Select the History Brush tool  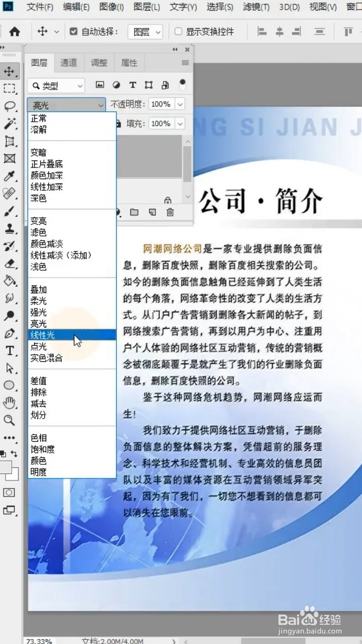click(x=9, y=247)
